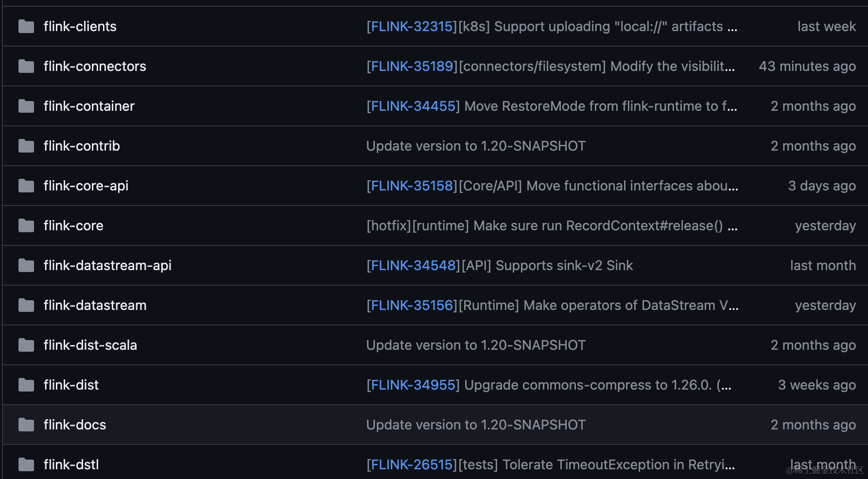
Task: Click the folder icon beside flink-clients
Action: 26,26
